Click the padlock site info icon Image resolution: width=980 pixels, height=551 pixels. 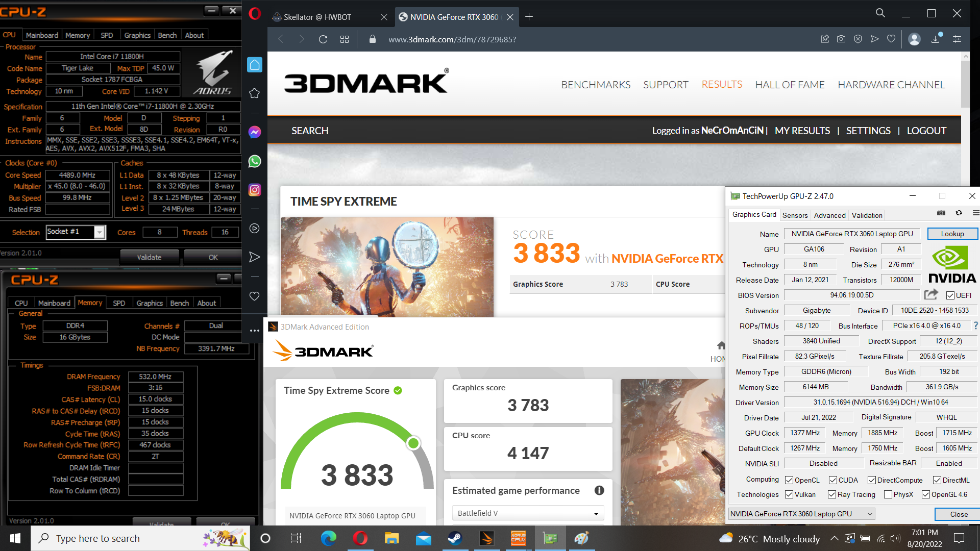(x=372, y=39)
